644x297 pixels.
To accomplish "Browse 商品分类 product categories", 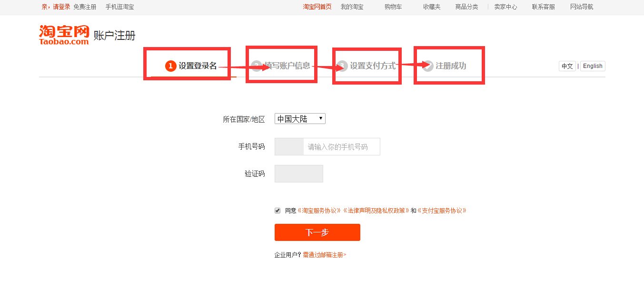I will coord(466,7).
